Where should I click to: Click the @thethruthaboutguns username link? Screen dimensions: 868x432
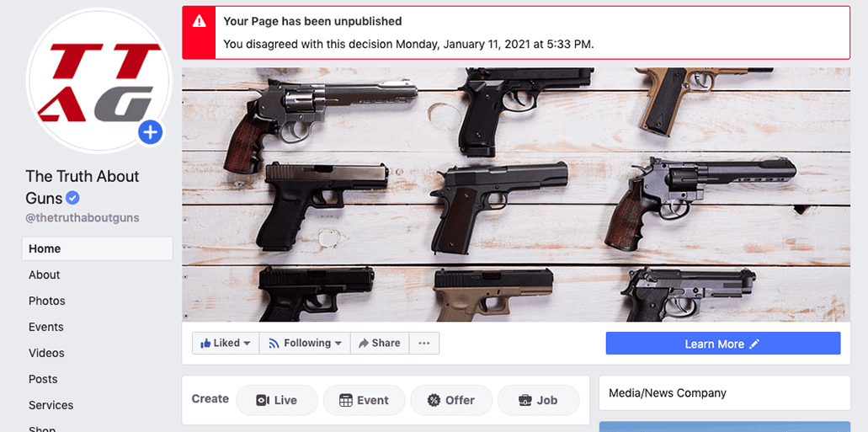pos(83,217)
